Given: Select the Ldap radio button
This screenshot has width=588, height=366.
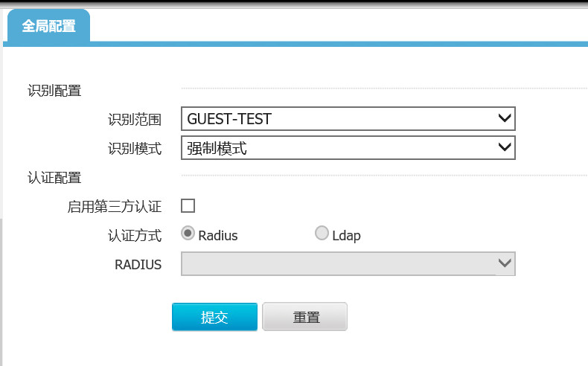Looking at the screenshot, I should [322, 234].
